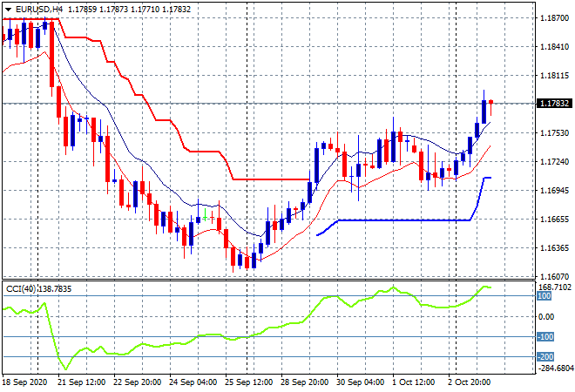Open the chart menu triangle beside EURUSD,H4
This screenshot has width=575, height=392.
pos(8,10)
